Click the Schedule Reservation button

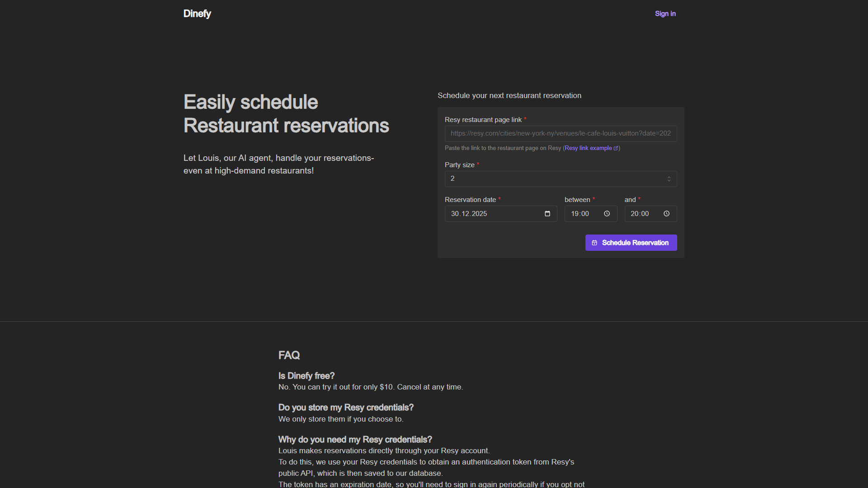pyautogui.click(x=631, y=243)
